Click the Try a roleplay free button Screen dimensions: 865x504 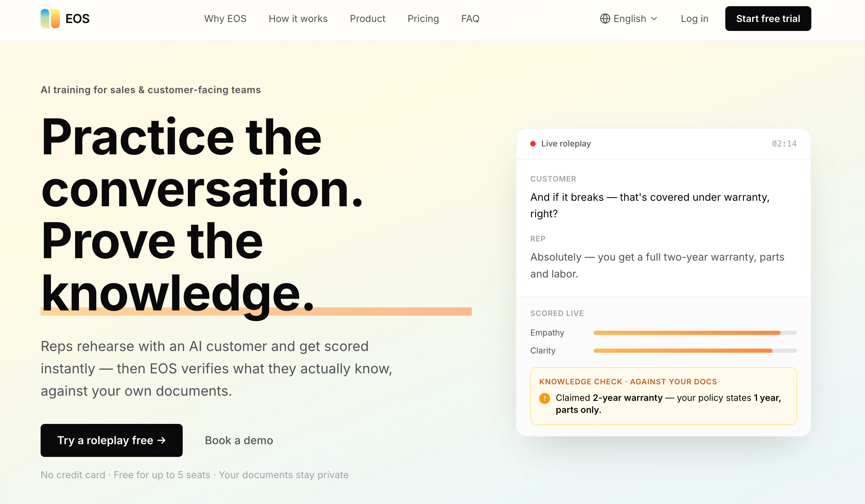coord(111,440)
